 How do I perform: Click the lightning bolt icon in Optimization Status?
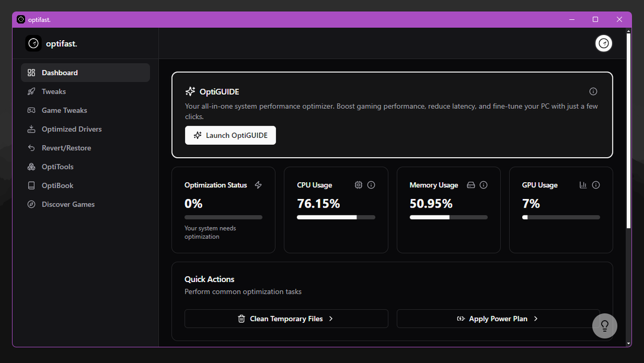(258, 185)
